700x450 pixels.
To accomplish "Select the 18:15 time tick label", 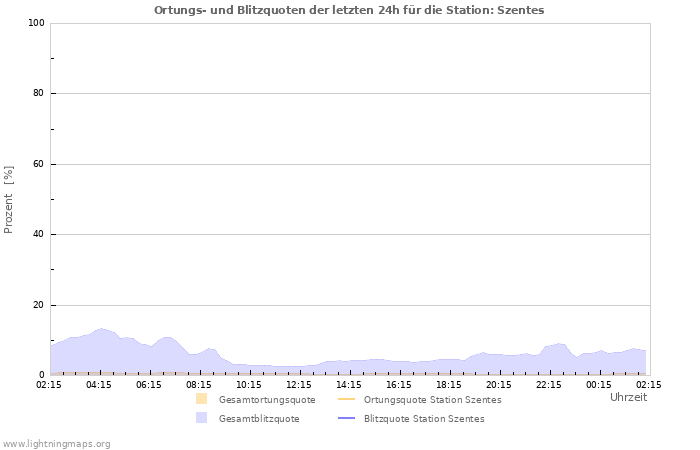I will pos(449,384).
